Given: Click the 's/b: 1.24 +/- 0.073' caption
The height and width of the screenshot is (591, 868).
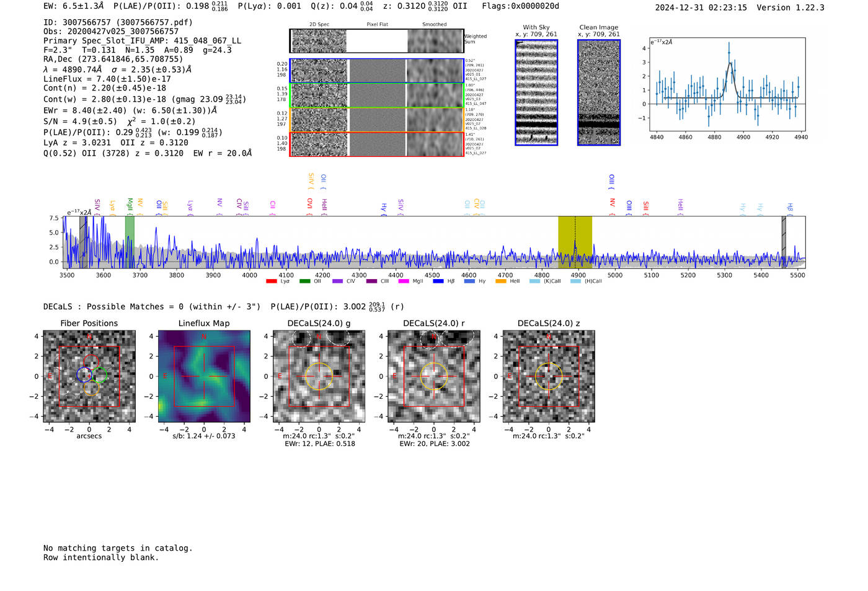Looking at the screenshot, I should coord(204,436).
